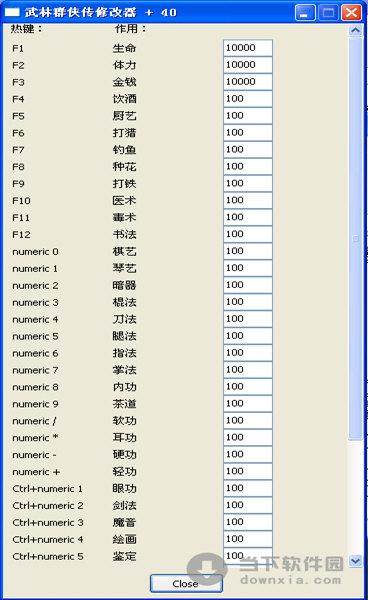This screenshot has height=600, width=368.
Task: Click the 内功 function label
Action: (x=125, y=387)
